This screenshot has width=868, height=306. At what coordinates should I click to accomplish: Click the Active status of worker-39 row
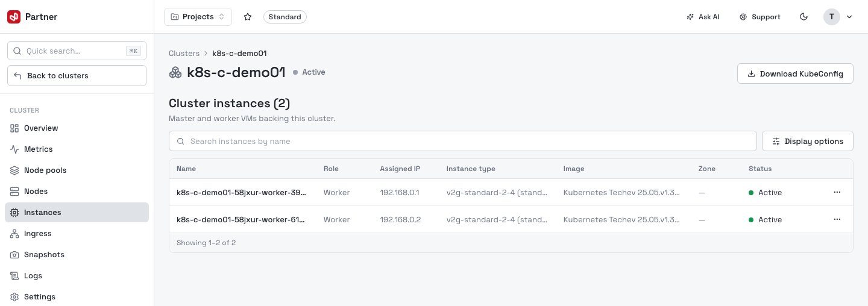765,193
